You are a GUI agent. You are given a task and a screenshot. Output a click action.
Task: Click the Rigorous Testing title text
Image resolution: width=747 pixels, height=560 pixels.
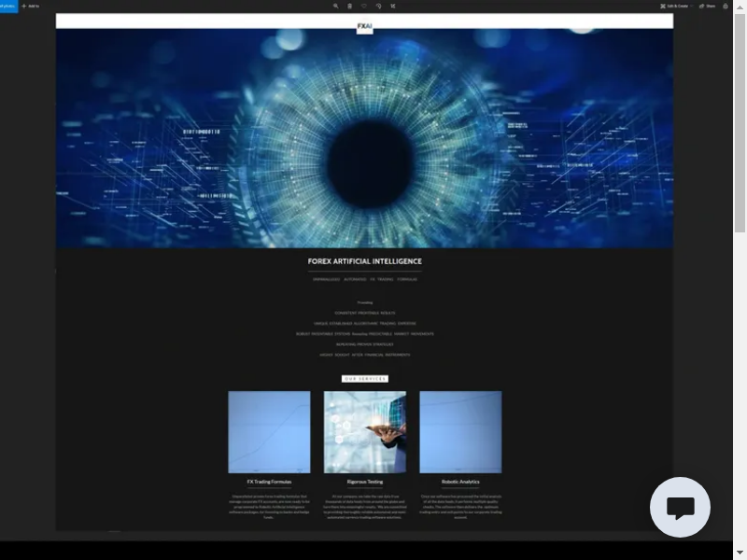[364, 482]
